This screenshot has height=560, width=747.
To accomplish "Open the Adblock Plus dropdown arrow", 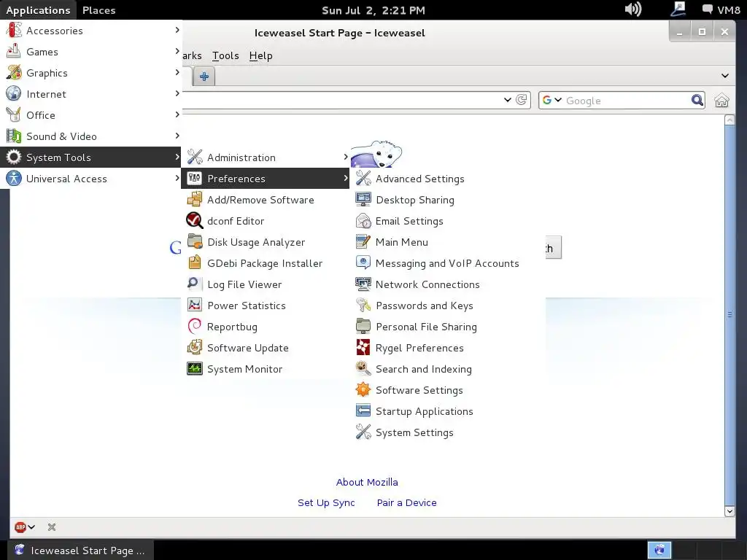I will coord(31,527).
